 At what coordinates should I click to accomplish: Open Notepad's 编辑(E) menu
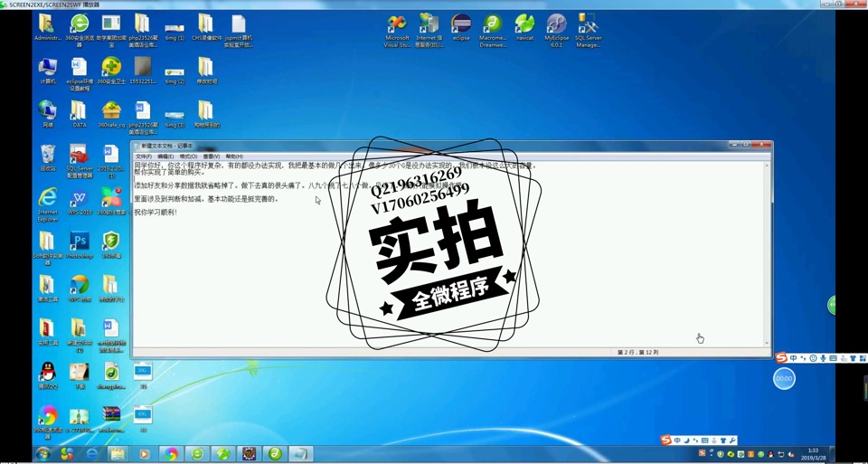point(165,156)
